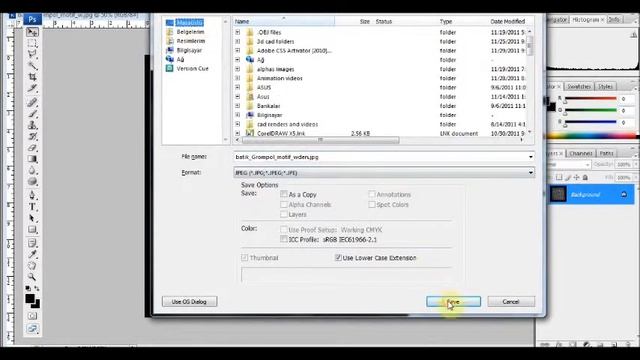Switch to the Styles tab
Image resolution: width=640 pixels, height=360 pixels.
coord(605,87)
